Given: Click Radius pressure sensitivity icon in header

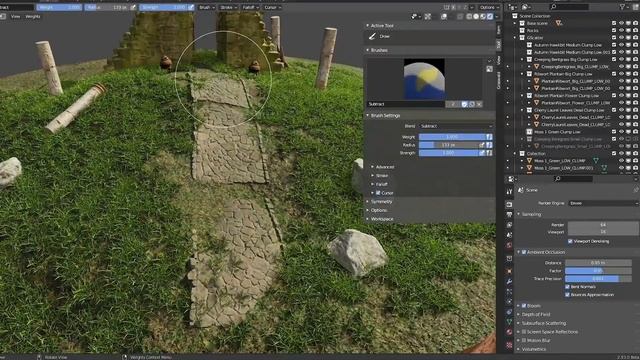Looking at the screenshot, I should tap(133, 7).
